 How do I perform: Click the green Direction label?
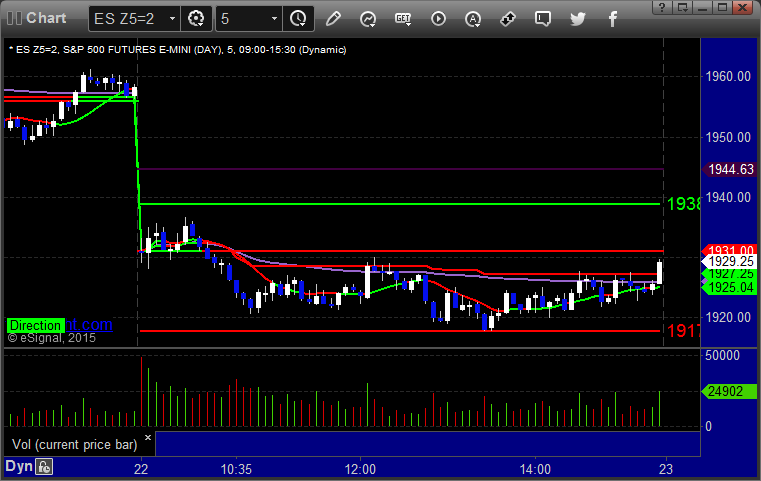35,325
